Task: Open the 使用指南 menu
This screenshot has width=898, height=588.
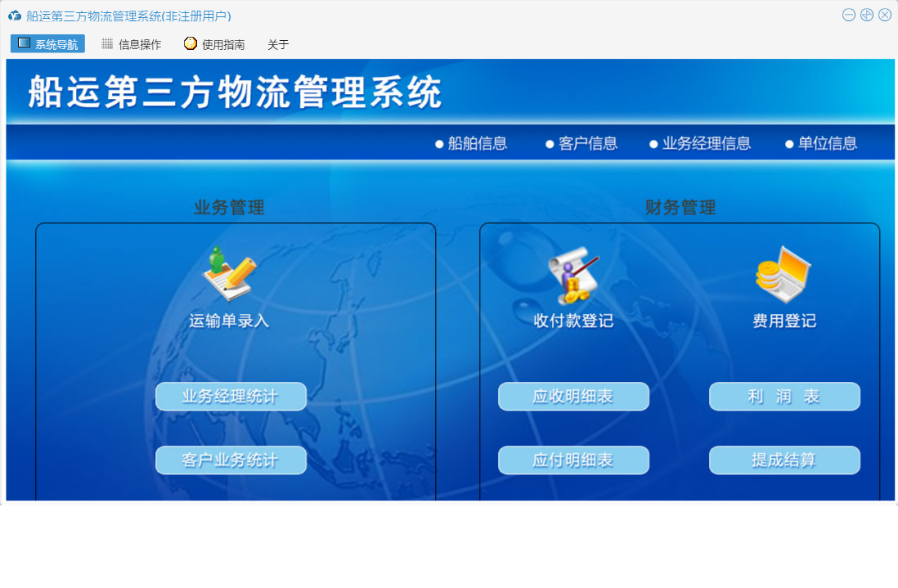Action: pos(215,44)
